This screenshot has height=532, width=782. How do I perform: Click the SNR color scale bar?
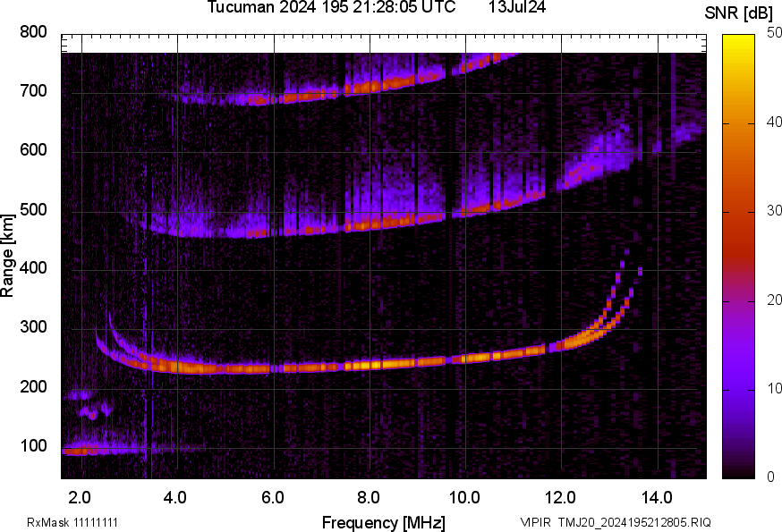point(739,257)
